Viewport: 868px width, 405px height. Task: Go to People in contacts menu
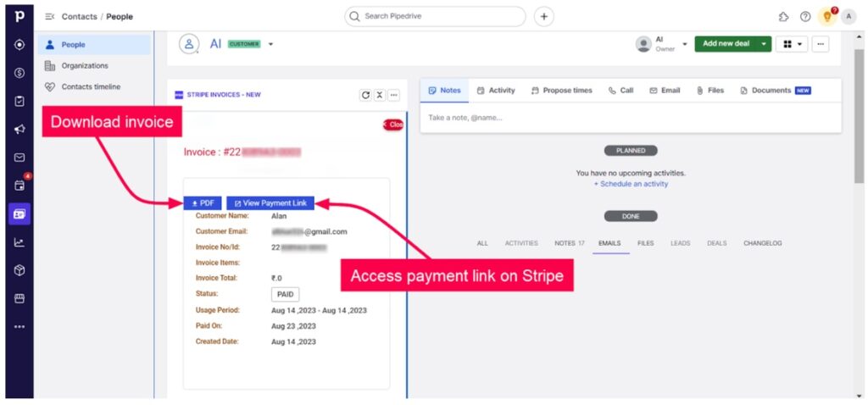click(94, 45)
